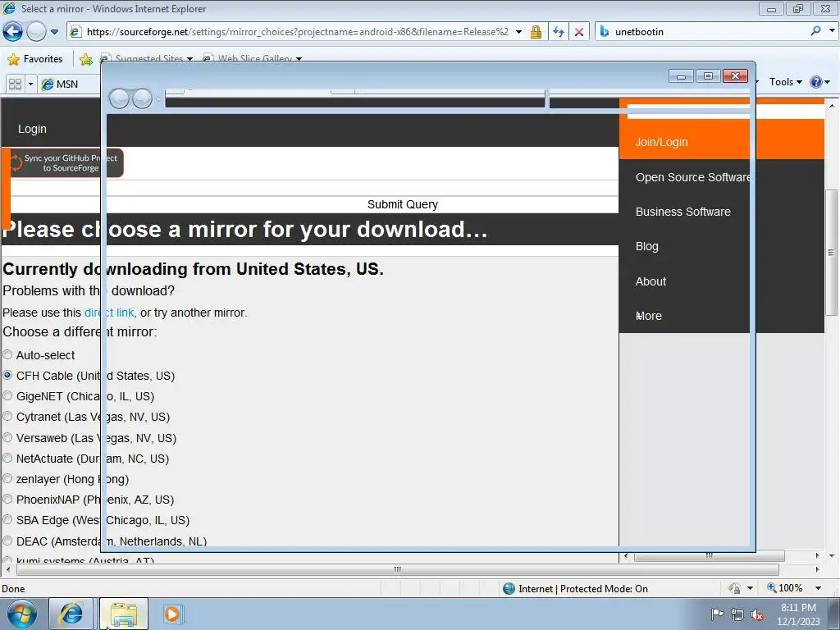This screenshot has width=840, height=630.
Task: Click the zoom level 100% button
Action: tap(785, 588)
